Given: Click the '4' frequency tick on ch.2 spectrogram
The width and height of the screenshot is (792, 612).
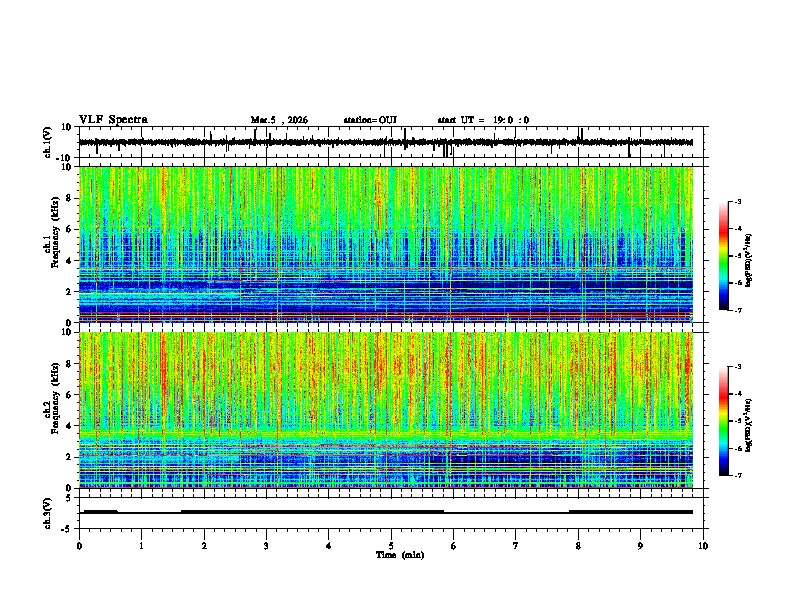Looking at the screenshot, I should point(69,426).
